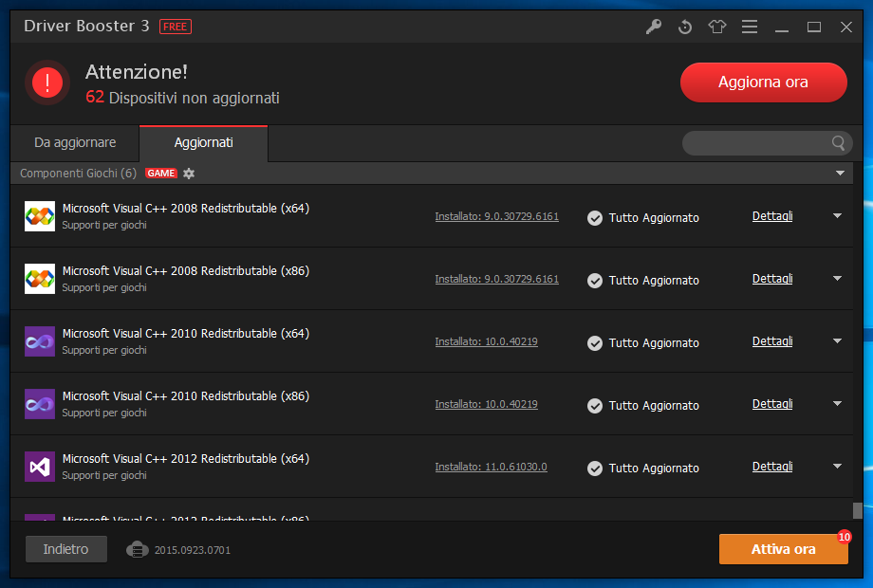The height and width of the screenshot is (588, 873).
Task: Collapse the Componenti Giochi section arrow
Action: pyautogui.click(x=840, y=173)
